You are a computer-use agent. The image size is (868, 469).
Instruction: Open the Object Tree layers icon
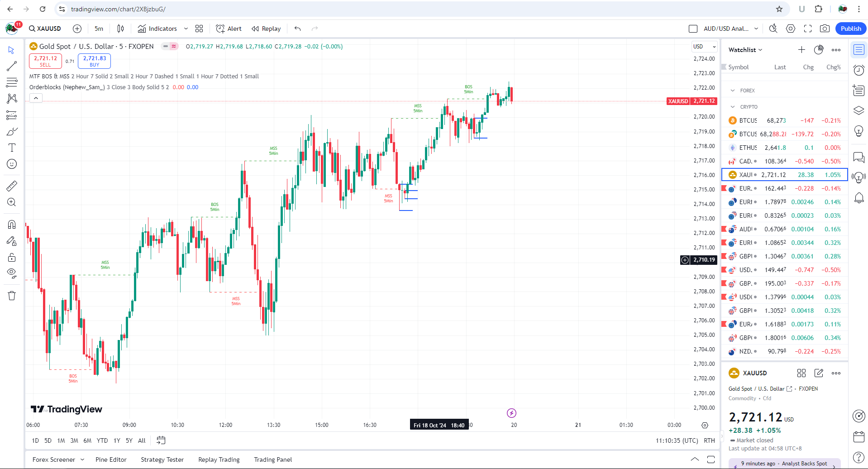(858, 110)
